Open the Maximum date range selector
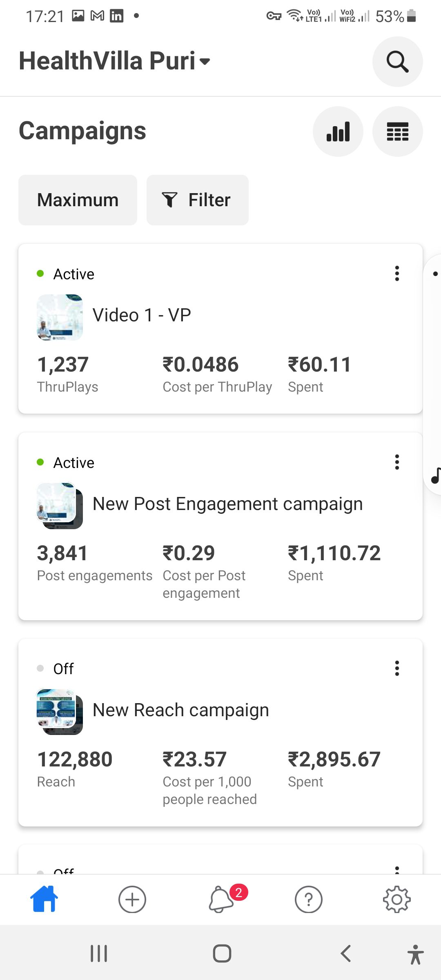This screenshot has height=980, width=441. (x=78, y=200)
